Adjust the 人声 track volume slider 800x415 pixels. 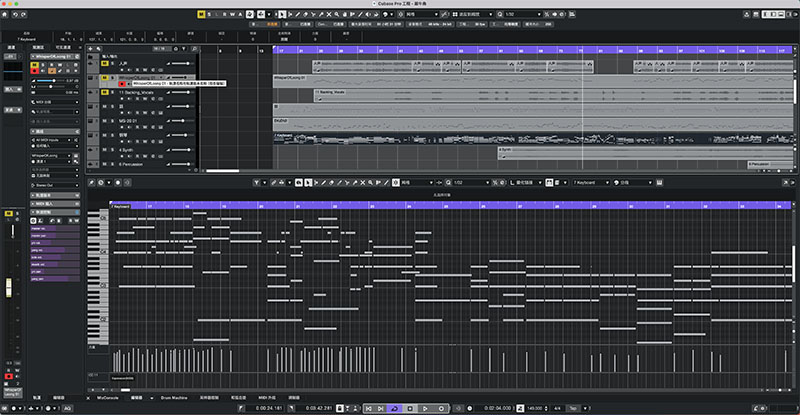point(181,63)
